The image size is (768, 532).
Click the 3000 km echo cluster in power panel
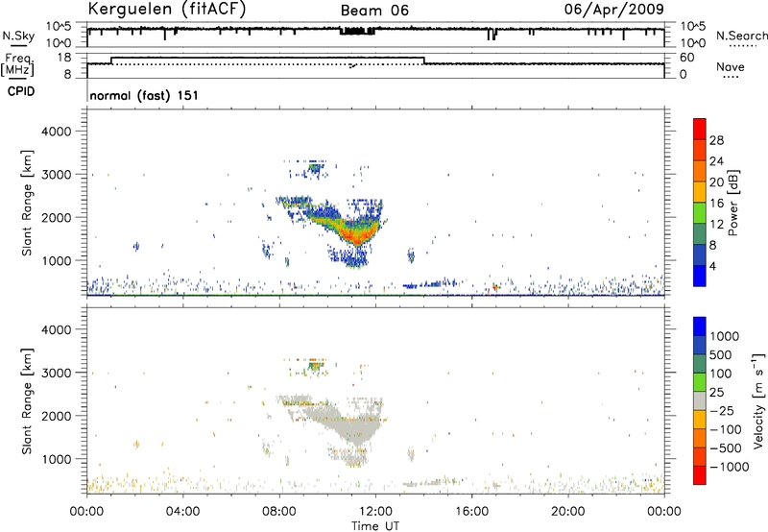pyautogui.click(x=314, y=169)
